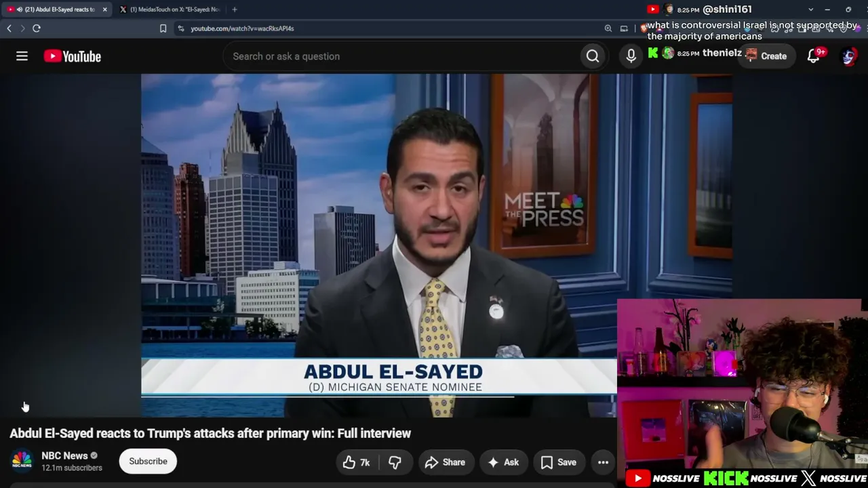
Task: Switch to the MeidasTouch on X tab
Action: click(170, 9)
